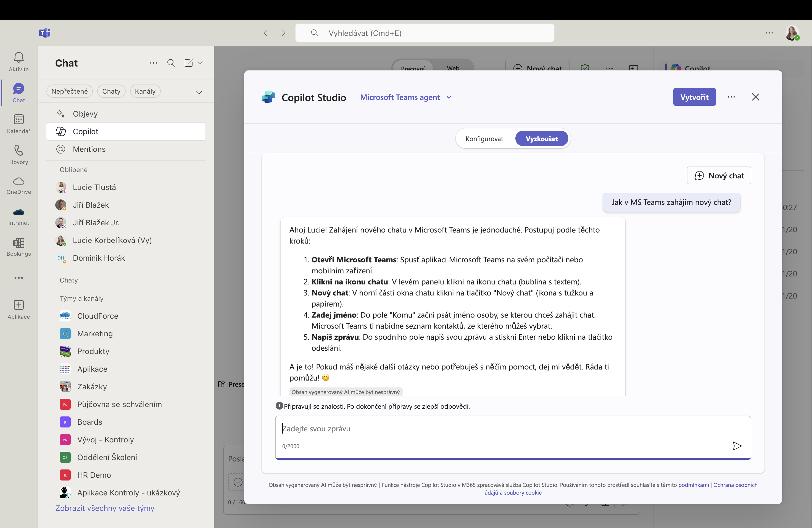Viewport: 812px width, 528px height.
Task: Go back with the left arrow
Action: [x=265, y=33]
